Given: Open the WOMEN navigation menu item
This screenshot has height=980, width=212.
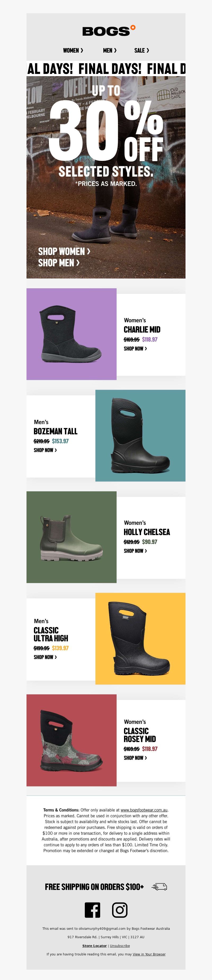Looking at the screenshot, I should [73, 50].
